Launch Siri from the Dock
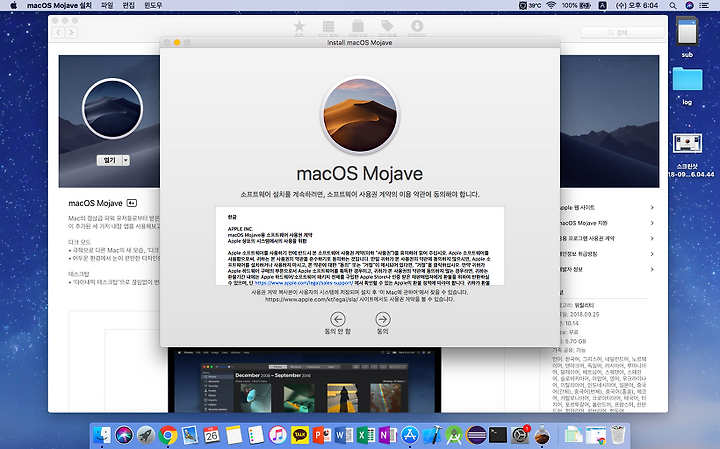The width and height of the screenshot is (720, 449). click(x=124, y=435)
